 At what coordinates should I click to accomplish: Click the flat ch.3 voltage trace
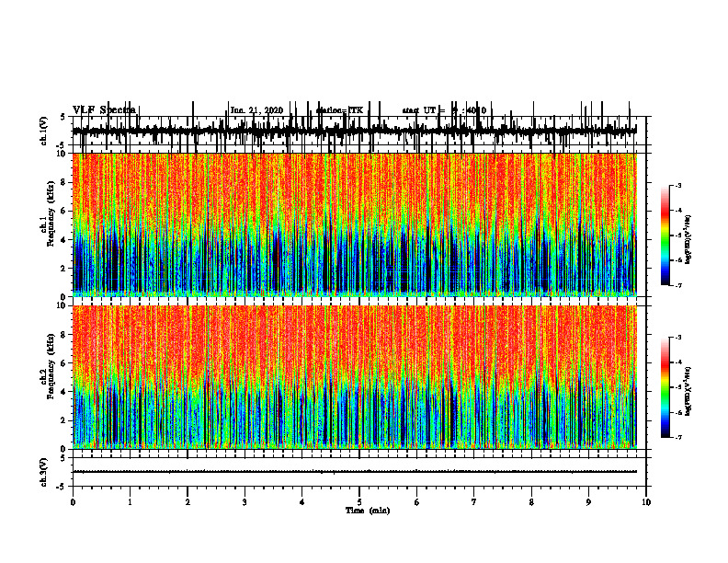355,472
